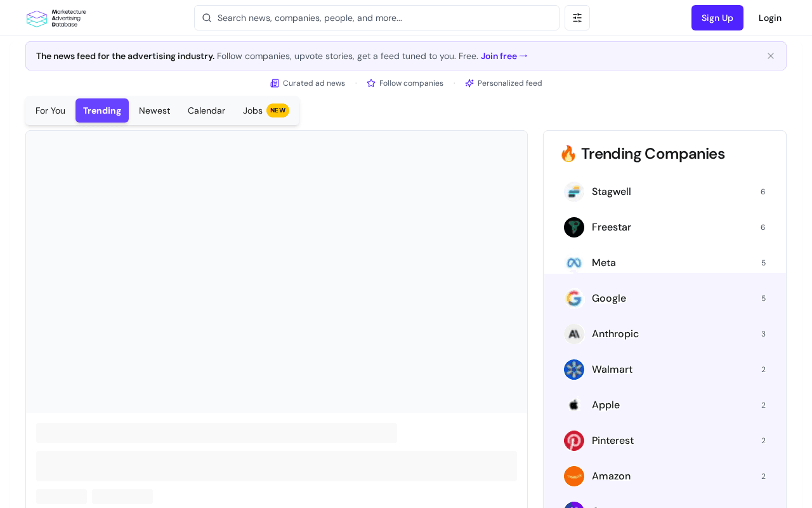Open the Freestar company name
The height and width of the screenshot is (508, 812).
[612, 227]
